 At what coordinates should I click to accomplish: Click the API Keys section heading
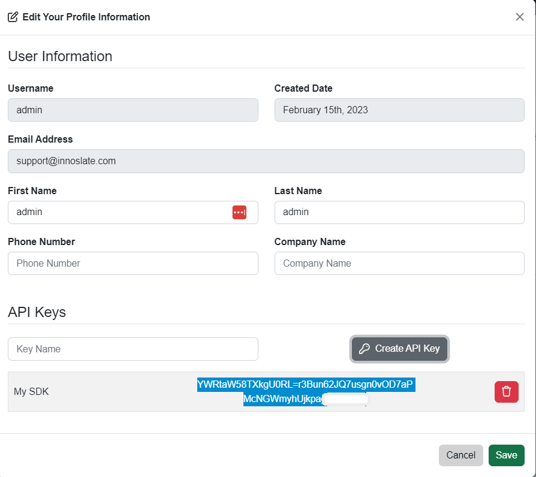coord(37,312)
